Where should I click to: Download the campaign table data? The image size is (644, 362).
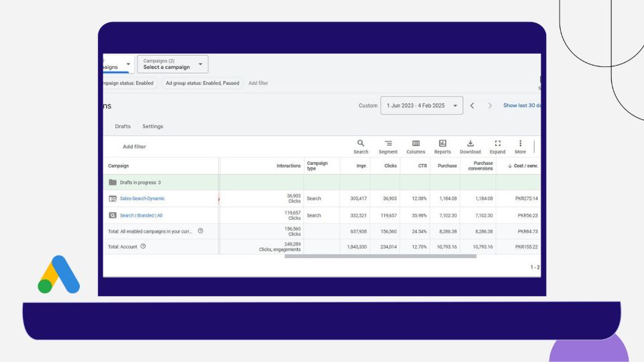tap(470, 146)
